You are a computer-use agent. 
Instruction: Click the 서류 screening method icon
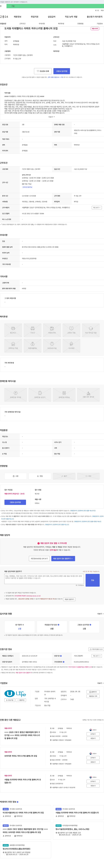pos(15,476)
